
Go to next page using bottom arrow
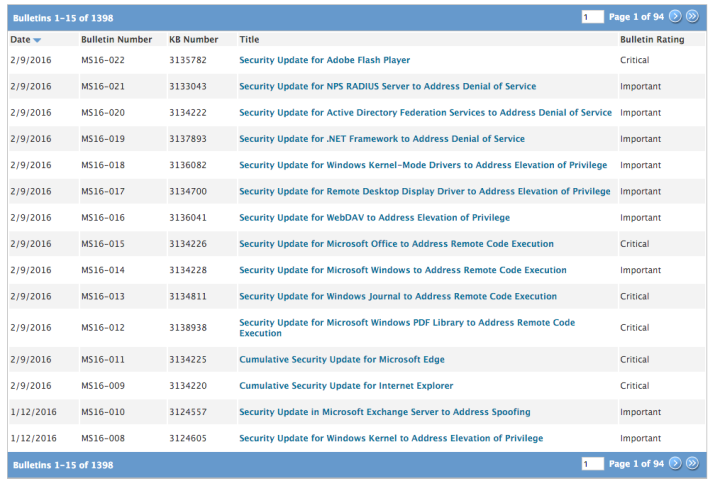(x=675, y=464)
